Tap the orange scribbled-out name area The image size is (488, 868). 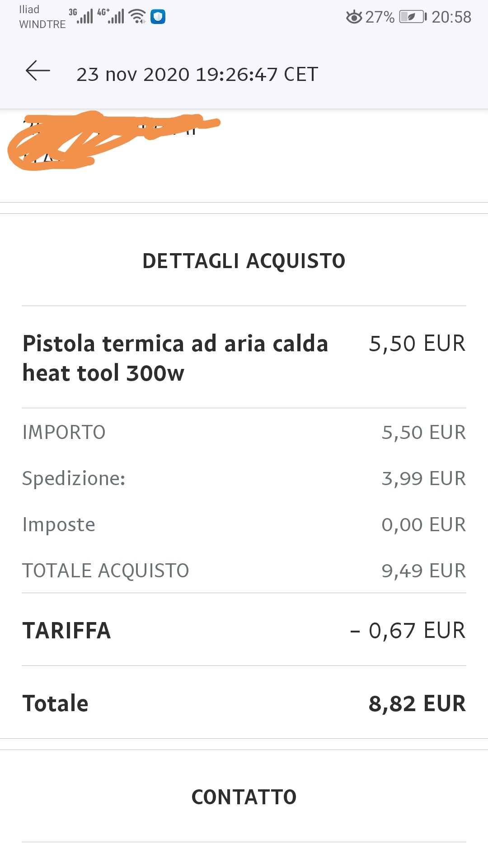(x=114, y=140)
